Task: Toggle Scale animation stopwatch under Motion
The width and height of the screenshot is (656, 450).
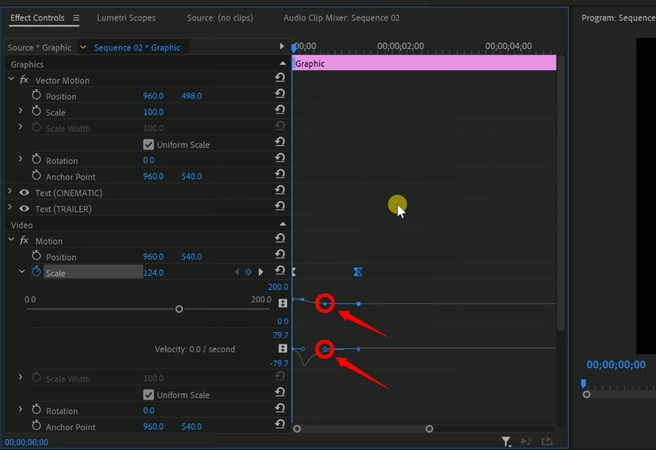Action: pos(37,272)
